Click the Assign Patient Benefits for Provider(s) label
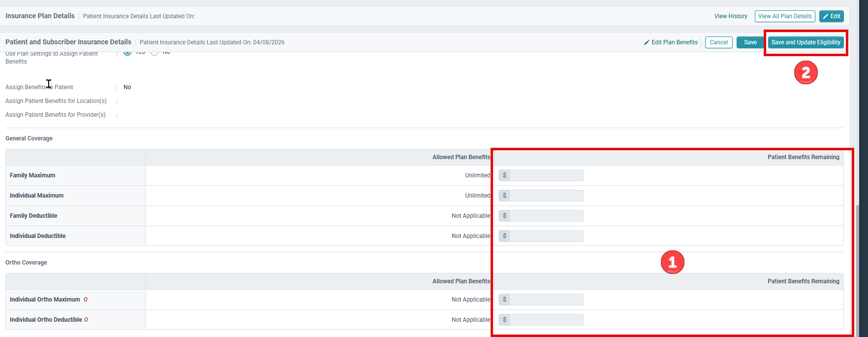 click(x=56, y=115)
